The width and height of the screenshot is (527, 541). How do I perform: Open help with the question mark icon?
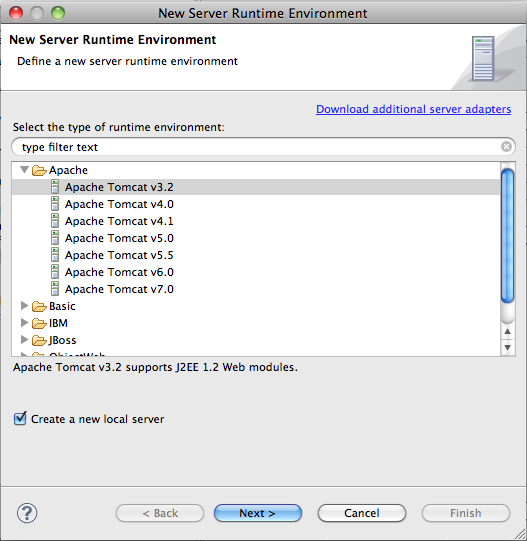pos(27,513)
